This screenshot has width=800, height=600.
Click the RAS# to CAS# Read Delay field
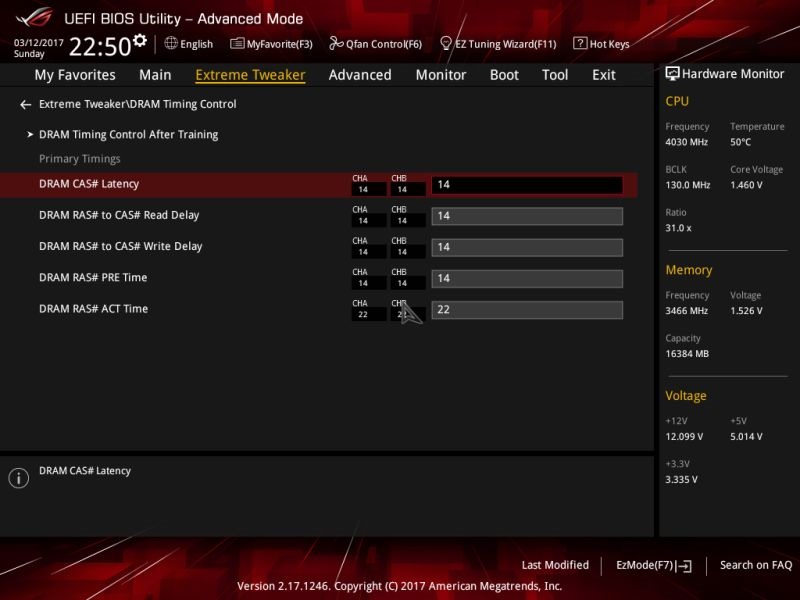click(x=527, y=216)
